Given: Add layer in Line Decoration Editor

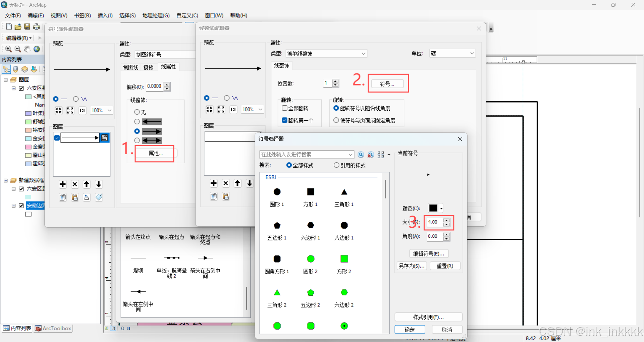Looking at the screenshot, I should click(214, 183).
